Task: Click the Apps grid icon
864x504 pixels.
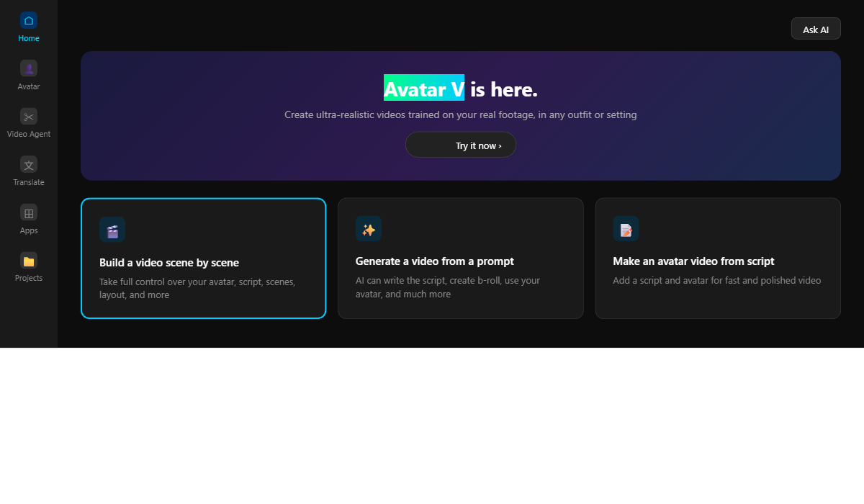Action: coord(29,212)
